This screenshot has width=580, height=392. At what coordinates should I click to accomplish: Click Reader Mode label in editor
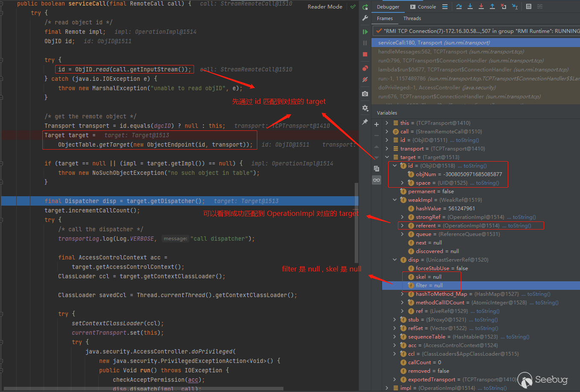click(x=325, y=7)
